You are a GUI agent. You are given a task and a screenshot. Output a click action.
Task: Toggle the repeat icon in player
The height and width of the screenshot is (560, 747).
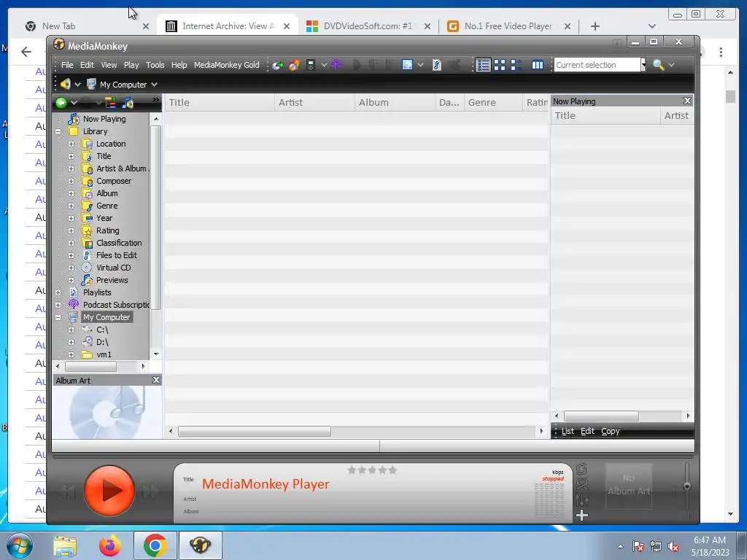point(581,469)
